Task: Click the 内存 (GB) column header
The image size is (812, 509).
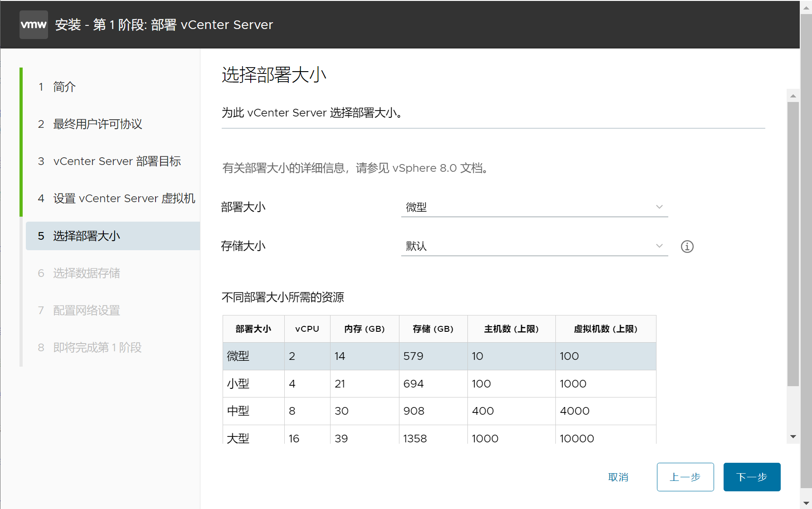Action: (365, 329)
